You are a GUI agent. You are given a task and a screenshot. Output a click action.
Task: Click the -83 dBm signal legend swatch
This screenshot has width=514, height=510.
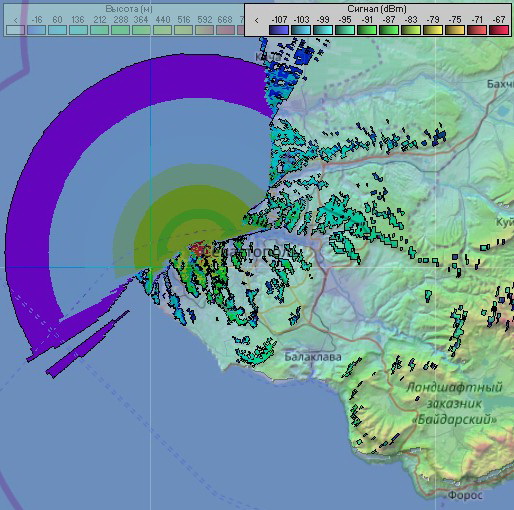coord(411,30)
